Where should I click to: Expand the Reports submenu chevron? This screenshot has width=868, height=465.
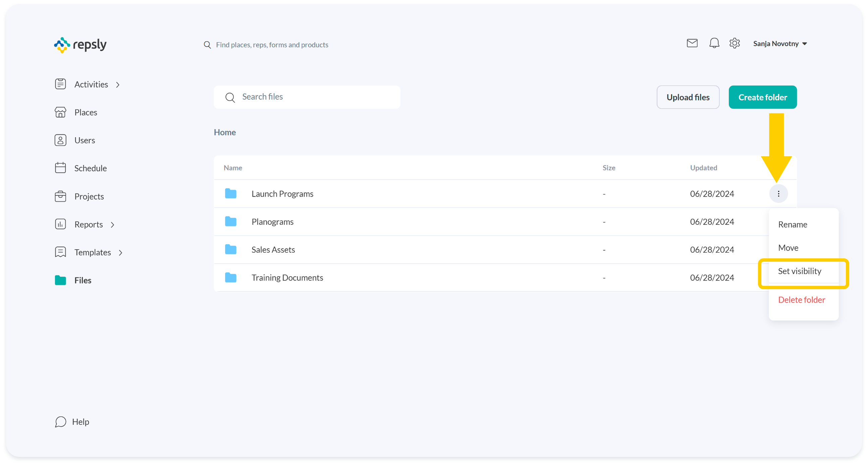coord(113,225)
